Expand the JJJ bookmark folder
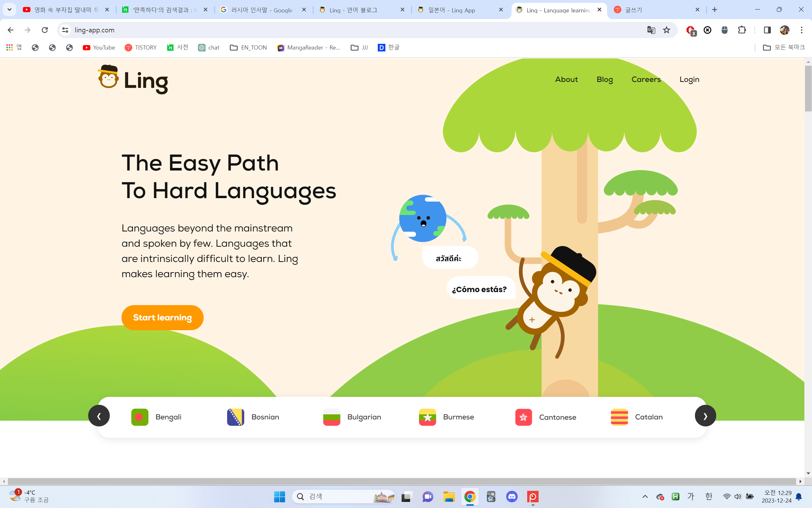 click(359, 47)
